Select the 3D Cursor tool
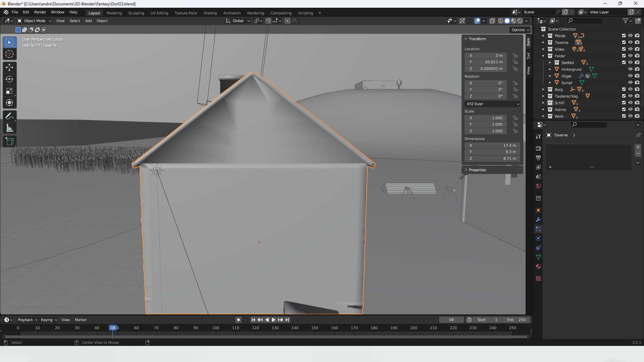The image size is (644, 362). 9,54
